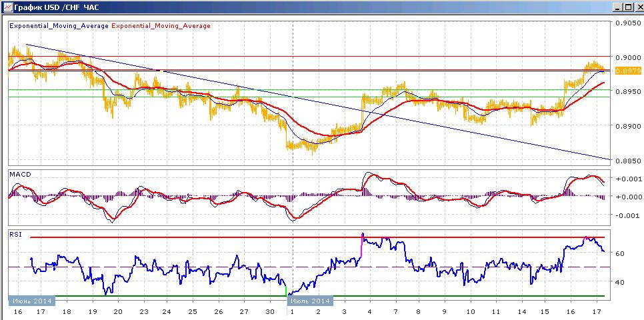Click date label 23 on time axis
Image resolution: width=644 pixels, height=320 pixels.
click(x=143, y=311)
